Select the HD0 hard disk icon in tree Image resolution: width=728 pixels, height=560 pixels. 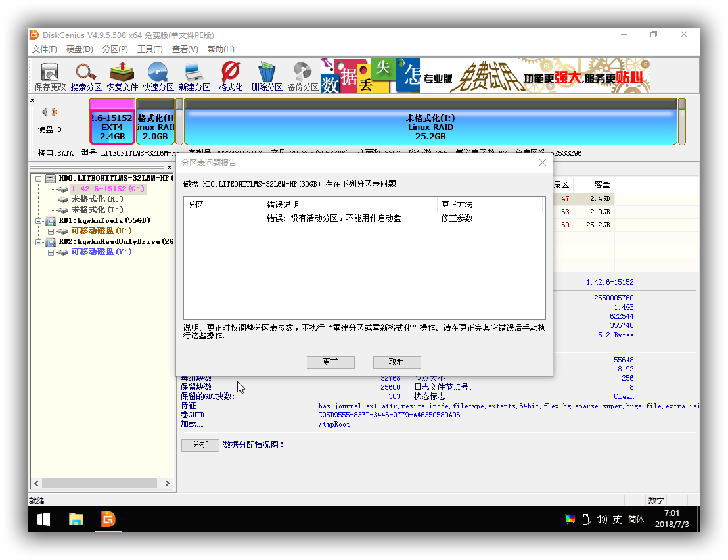coord(51,178)
